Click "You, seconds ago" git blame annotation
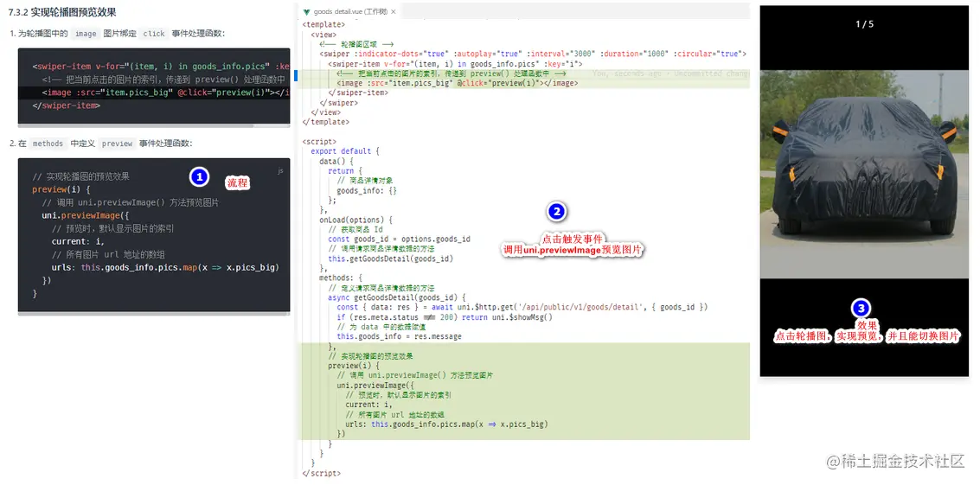This screenshot has height=485, width=980. tap(670, 73)
